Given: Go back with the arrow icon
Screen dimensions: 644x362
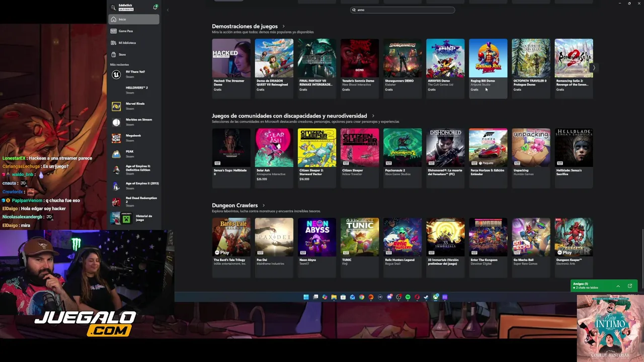Looking at the screenshot, I should 168,10.
